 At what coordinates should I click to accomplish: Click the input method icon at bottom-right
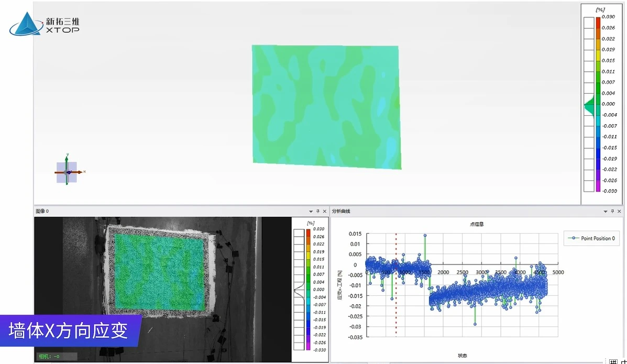(613, 361)
